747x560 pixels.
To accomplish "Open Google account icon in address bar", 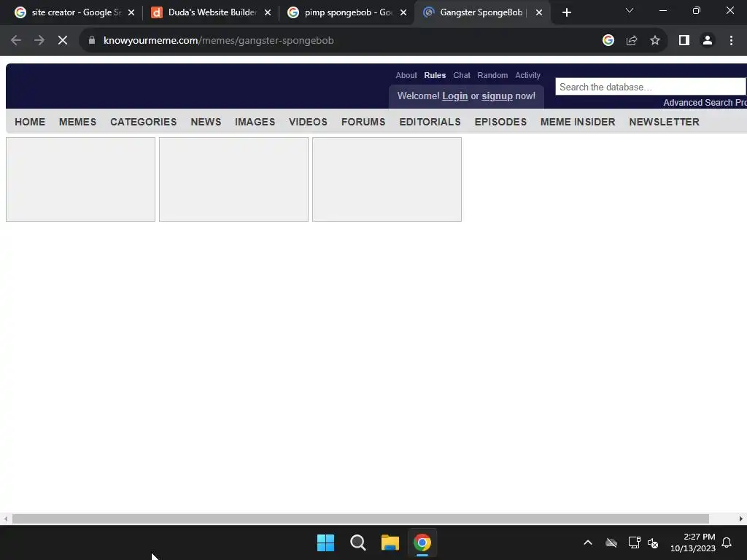I will click(608, 41).
